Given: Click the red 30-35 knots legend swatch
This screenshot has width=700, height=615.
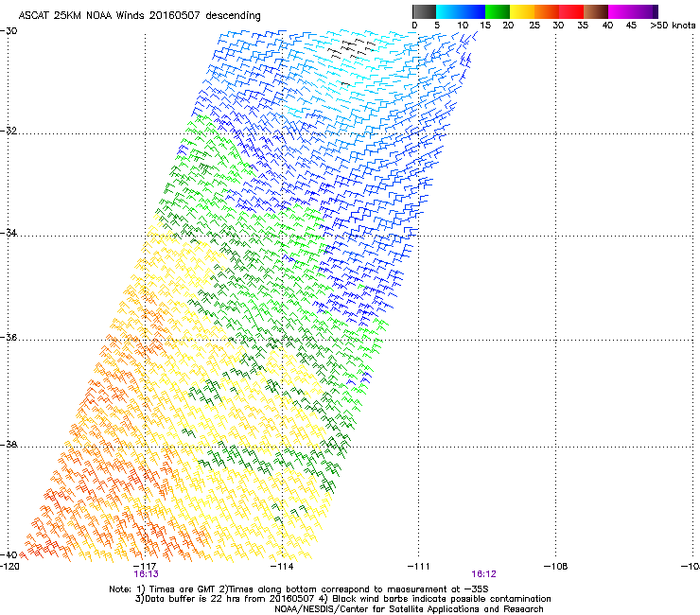Looking at the screenshot, I should click(571, 11).
